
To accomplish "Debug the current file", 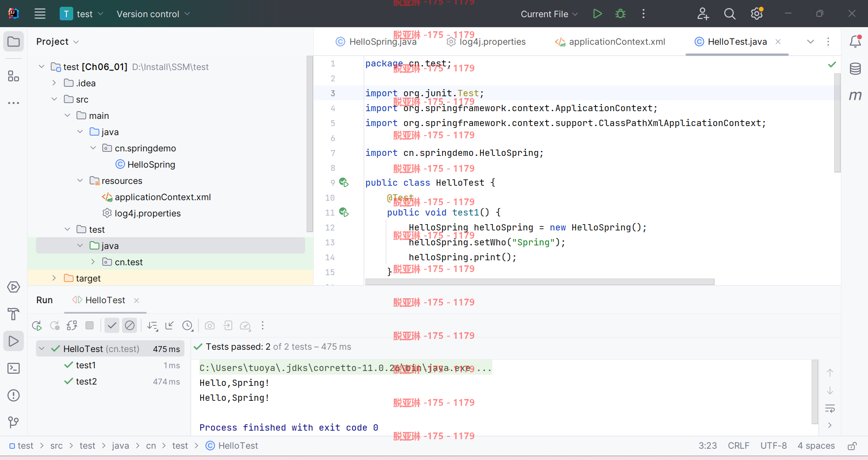I will [x=620, y=14].
